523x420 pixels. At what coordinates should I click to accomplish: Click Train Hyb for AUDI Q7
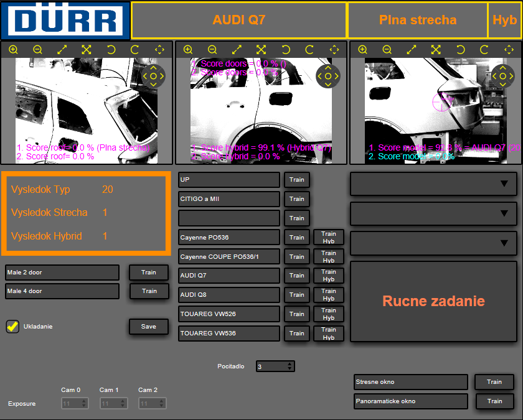pos(329,275)
